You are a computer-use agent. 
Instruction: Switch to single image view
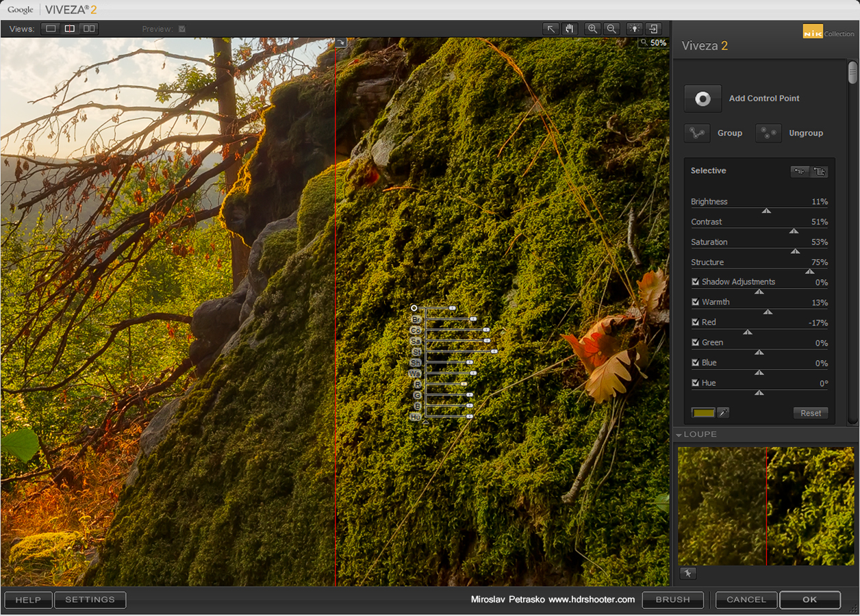point(51,29)
